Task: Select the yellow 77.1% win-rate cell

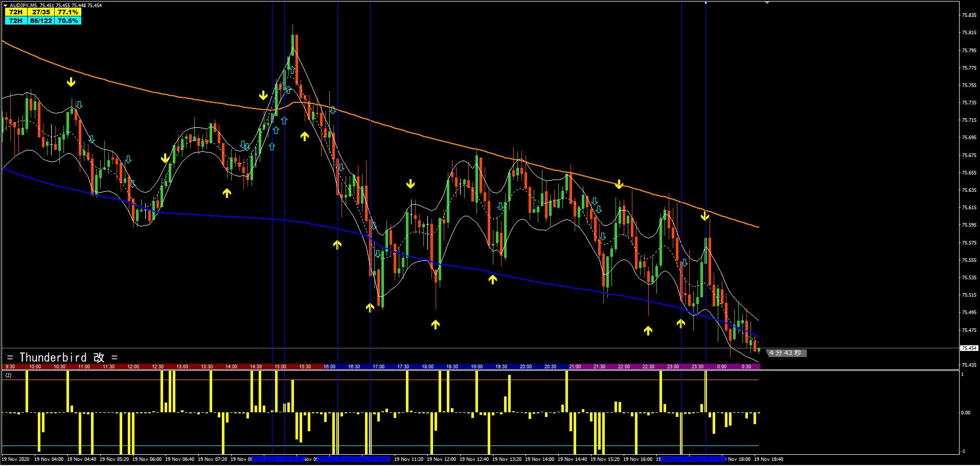Action: (67, 12)
